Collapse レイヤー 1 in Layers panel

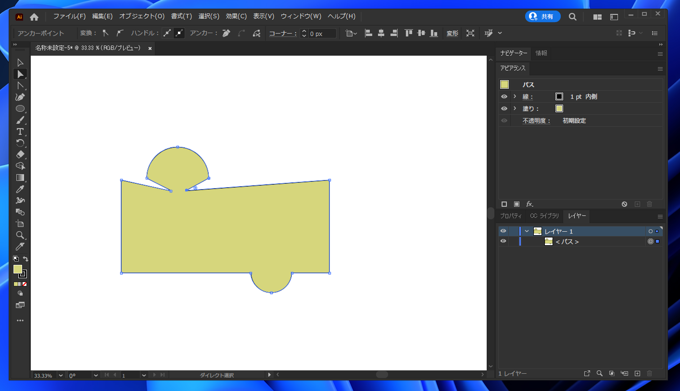[x=527, y=231]
